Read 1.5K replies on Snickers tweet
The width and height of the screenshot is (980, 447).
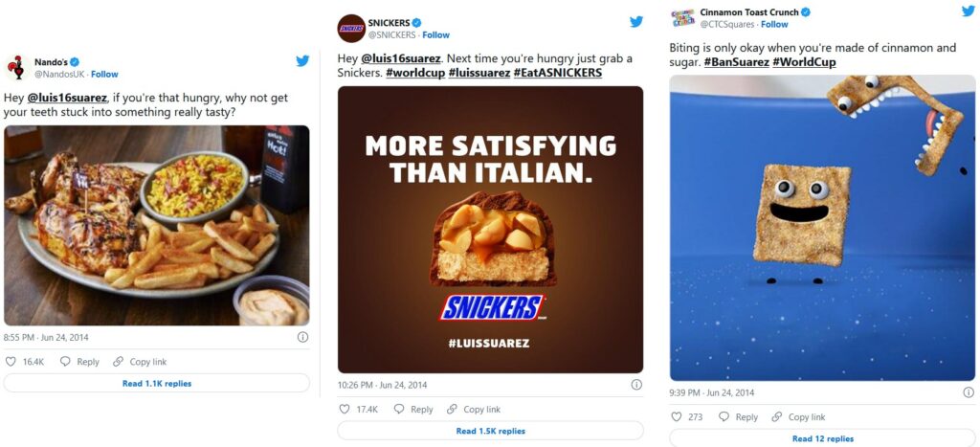(x=490, y=432)
